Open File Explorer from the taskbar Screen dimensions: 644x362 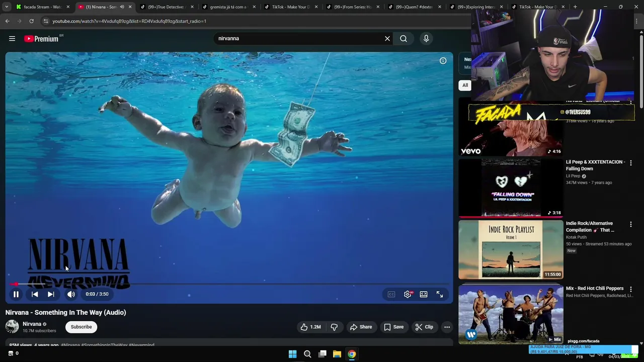pyautogui.click(x=337, y=354)
